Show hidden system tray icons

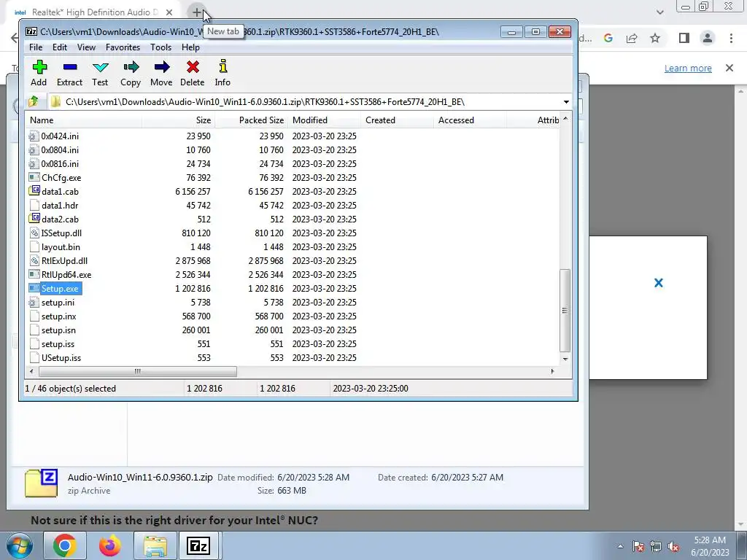click(x=620, y=547)
